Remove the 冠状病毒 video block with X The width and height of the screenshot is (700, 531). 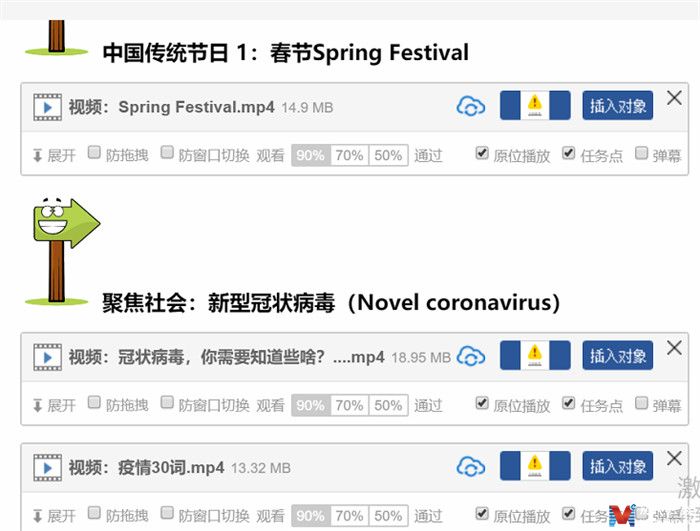click(674, 347)
